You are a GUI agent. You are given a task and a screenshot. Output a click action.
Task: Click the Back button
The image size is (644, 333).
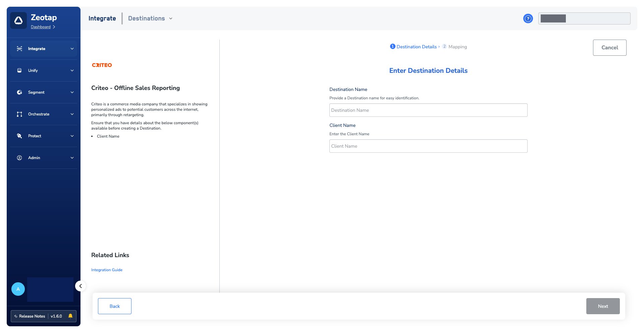pos(115,306)
